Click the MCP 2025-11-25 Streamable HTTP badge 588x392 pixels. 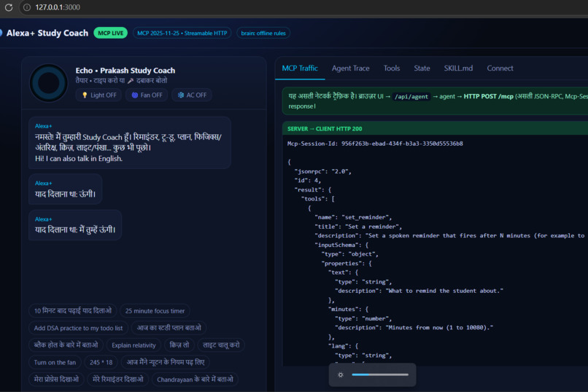(x=182, y=33)
